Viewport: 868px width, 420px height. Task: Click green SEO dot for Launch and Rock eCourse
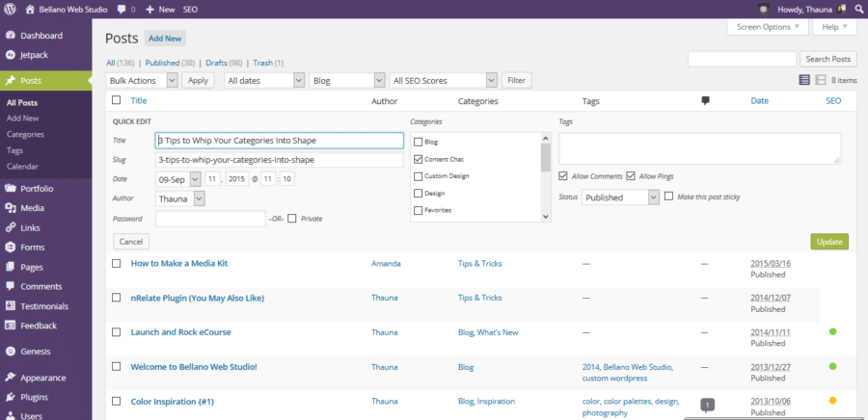832,331
